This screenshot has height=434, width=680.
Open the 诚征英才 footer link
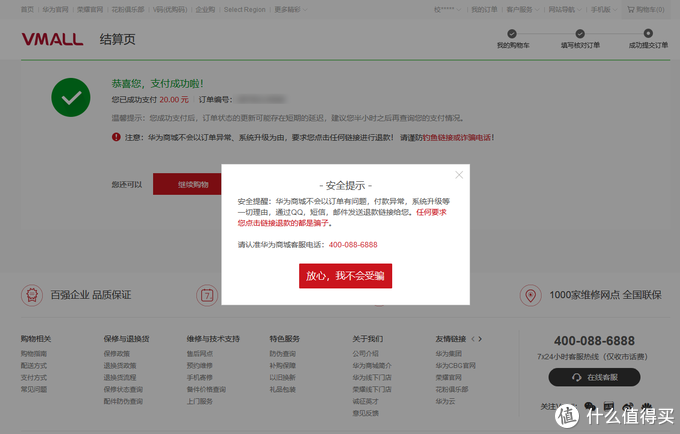click(366, 401)
